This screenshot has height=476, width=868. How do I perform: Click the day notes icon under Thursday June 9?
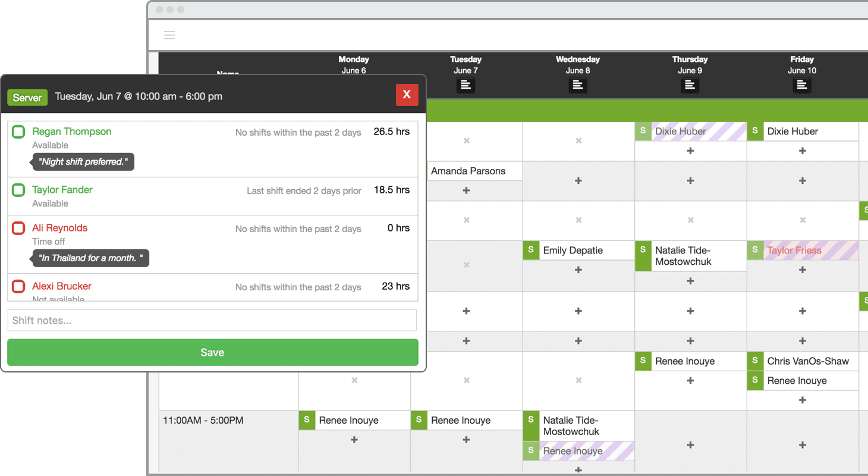pyautogui.click(x=690, y=85)
